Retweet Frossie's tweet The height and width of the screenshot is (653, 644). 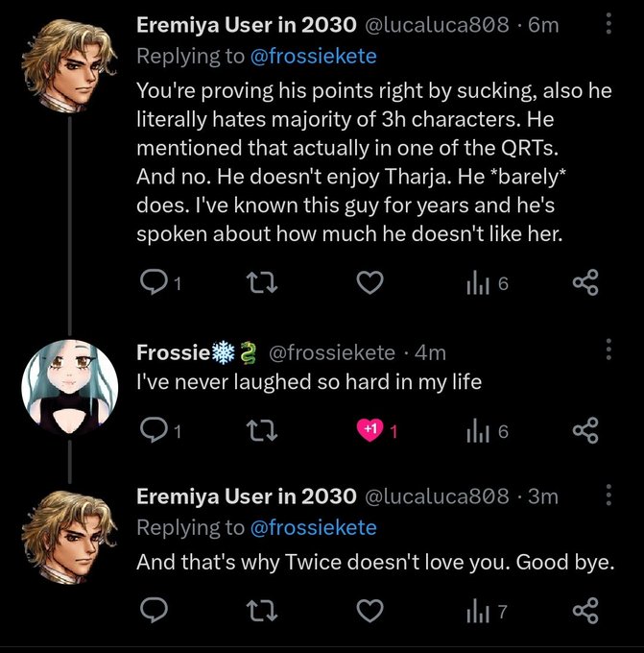262,430
